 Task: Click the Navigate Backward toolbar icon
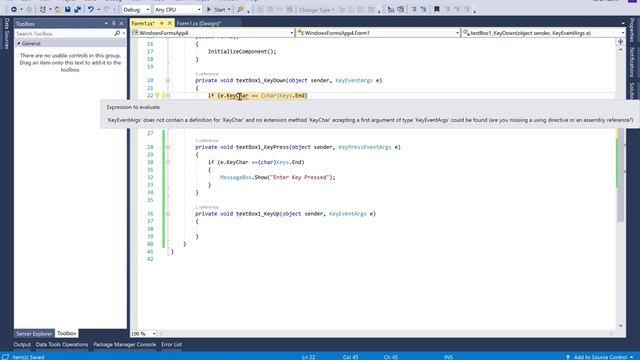coord(13,9)
